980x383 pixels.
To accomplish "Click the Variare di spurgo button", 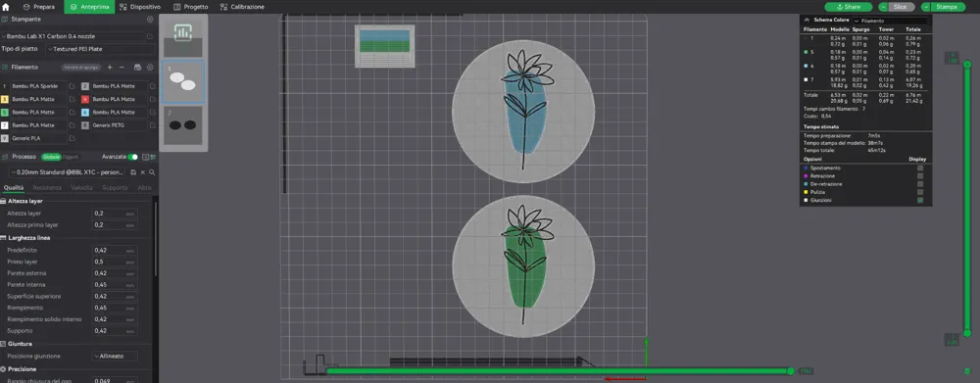I will (x=81, y=67).
